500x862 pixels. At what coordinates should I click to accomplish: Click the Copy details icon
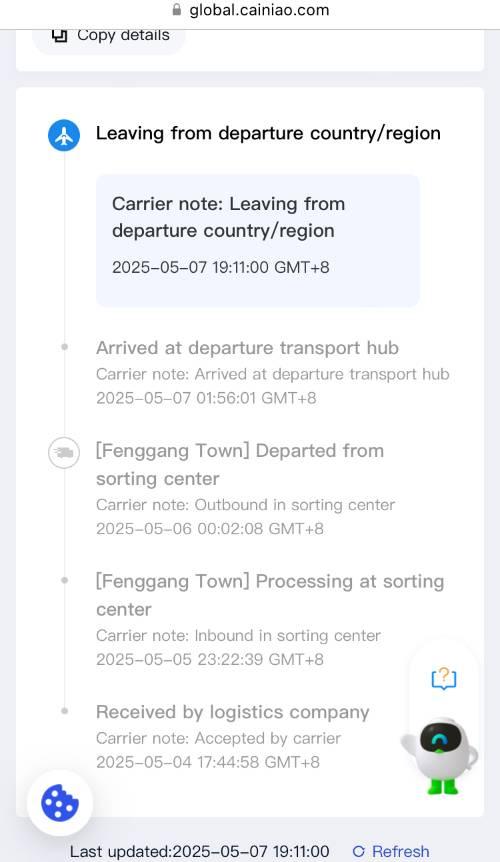(x=59, y=35)
